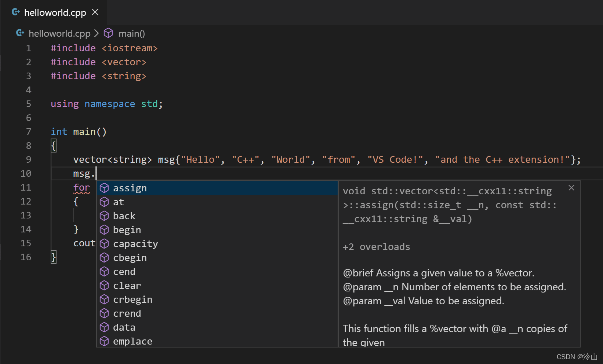603x364 pixels.
Task: Close the helloworld.cpp editor tab
Action: tap(95, 12)
